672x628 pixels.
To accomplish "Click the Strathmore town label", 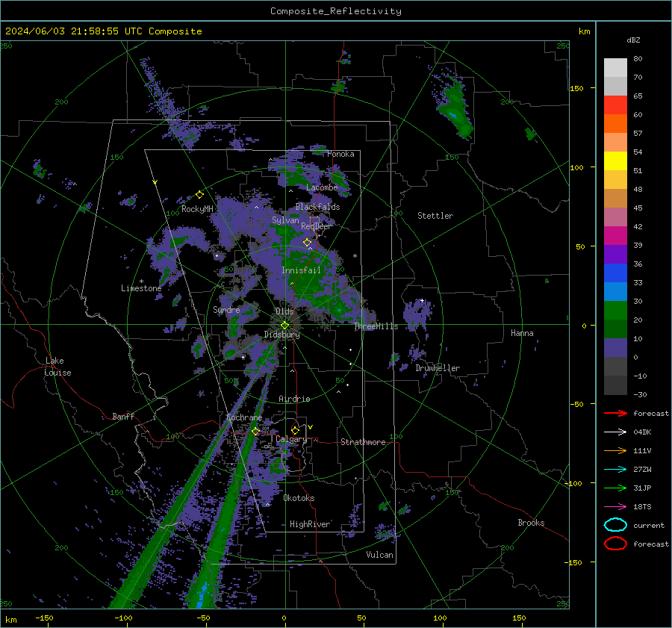I will coord(363,442).
